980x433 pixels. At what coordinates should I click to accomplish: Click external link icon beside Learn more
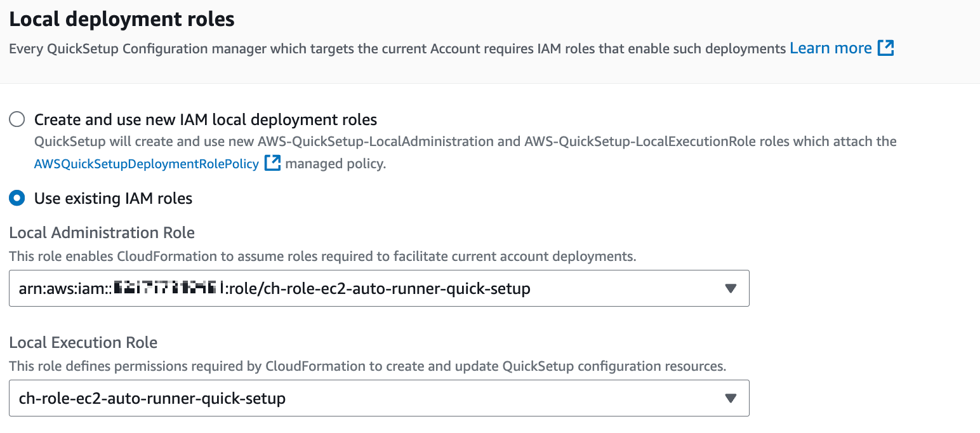(x=885, y=48)
